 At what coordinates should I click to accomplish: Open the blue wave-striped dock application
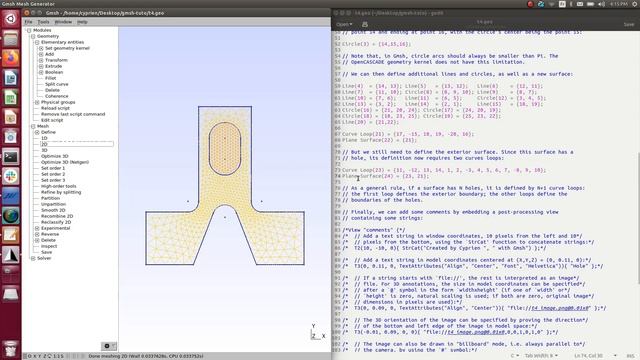pyautogui.click(x=11, y=196)
